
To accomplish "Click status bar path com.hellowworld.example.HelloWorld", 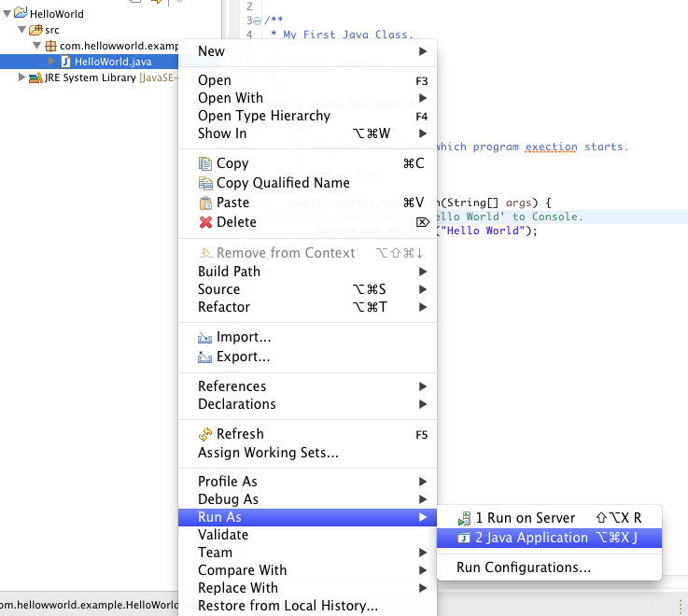I will 89,605.
